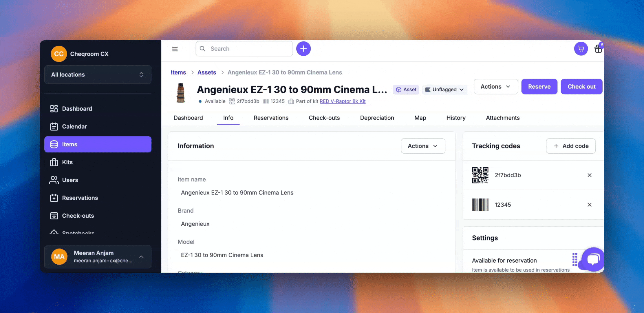Click the Reserve button

point(539,87)
